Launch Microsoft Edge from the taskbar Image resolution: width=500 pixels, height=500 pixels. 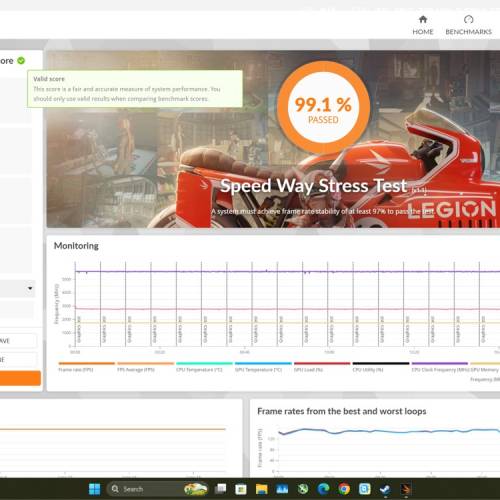click(323, 489)
